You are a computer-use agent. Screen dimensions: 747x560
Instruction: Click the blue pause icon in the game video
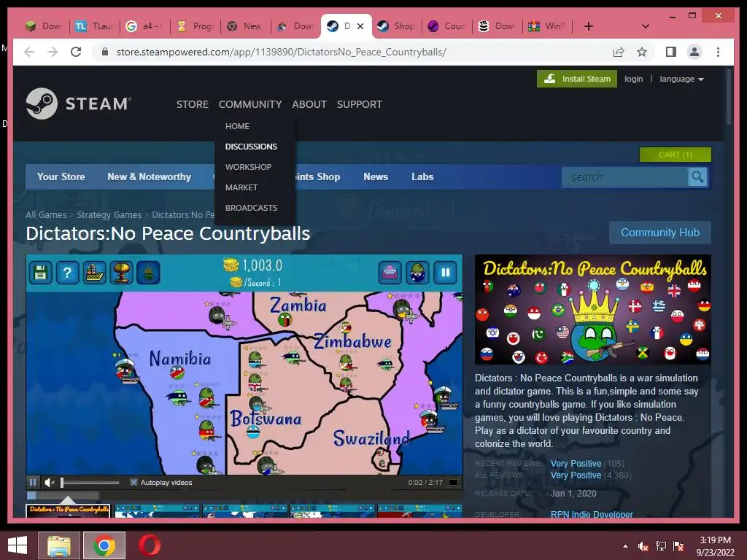[445, 273]
